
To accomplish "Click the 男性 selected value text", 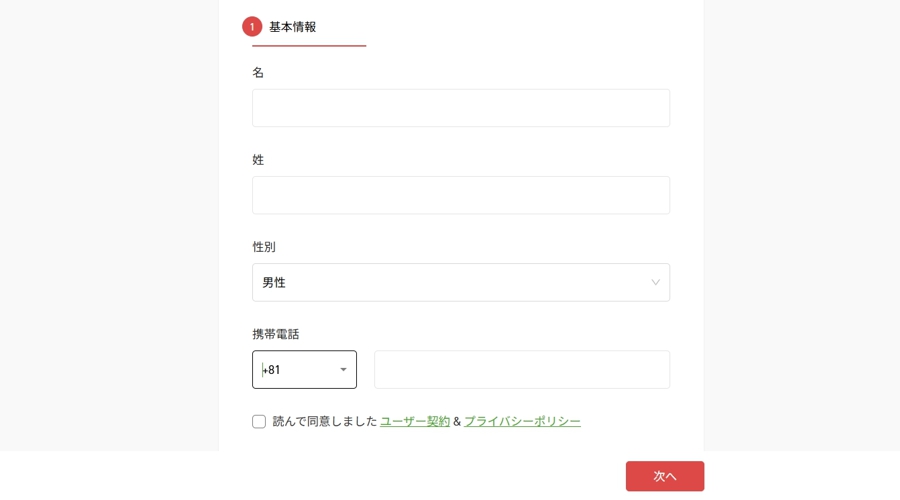I will pos(274,282).
